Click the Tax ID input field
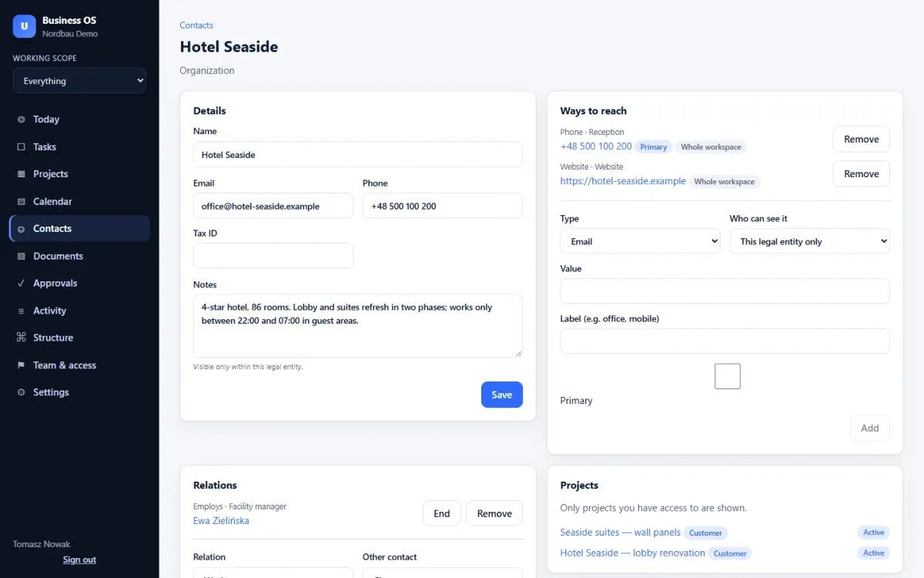 click(x=273, y=256)
